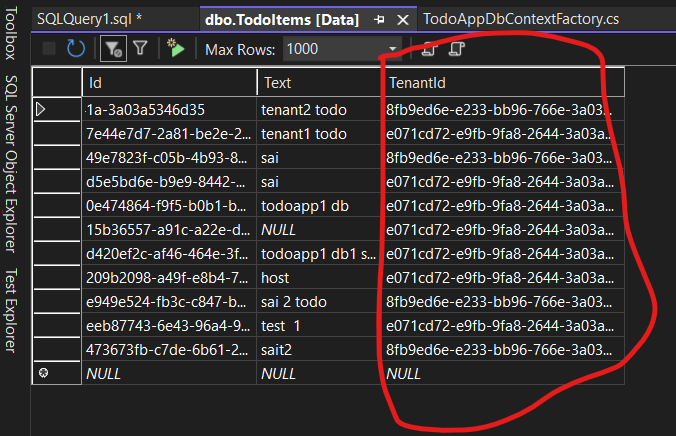The height and width of the screenshot is (436, 676).
Task: Click the 'test 1' text cell
Action: pyautogui.click(x=319, y=326)
